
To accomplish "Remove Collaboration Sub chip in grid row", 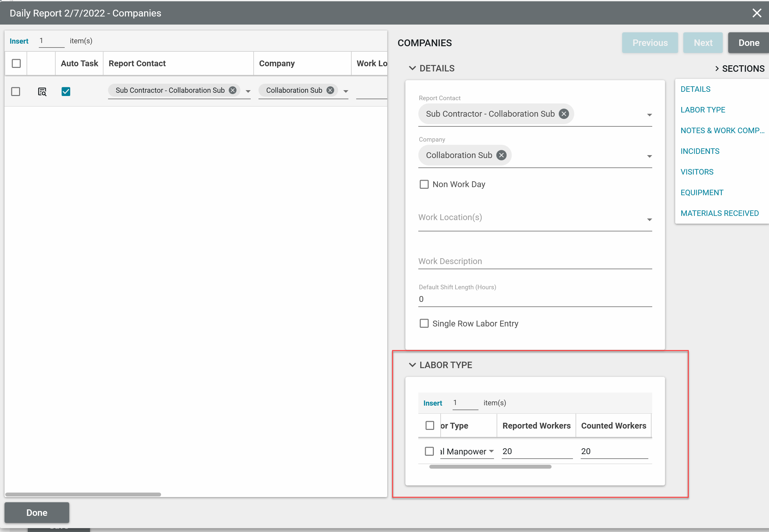I will (x=330, y=90).
